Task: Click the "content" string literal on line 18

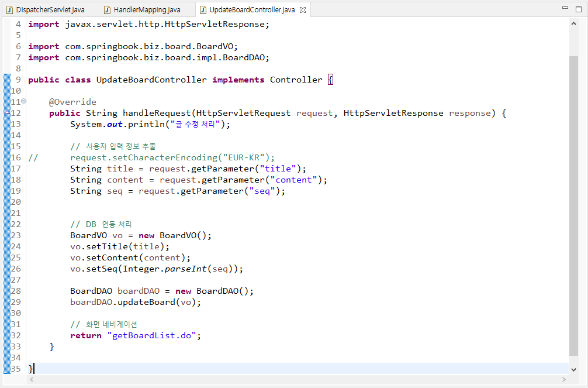Action: [293, 180]
